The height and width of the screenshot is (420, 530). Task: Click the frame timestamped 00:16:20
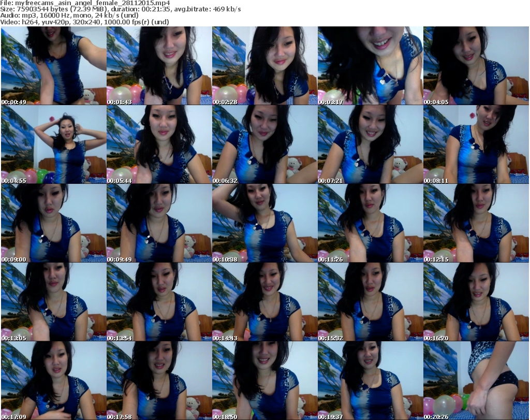pyautogui.click(x=476, y=302)
